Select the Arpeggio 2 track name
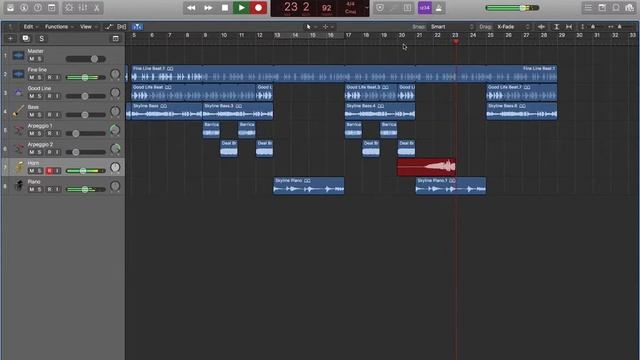 (40, 144)
